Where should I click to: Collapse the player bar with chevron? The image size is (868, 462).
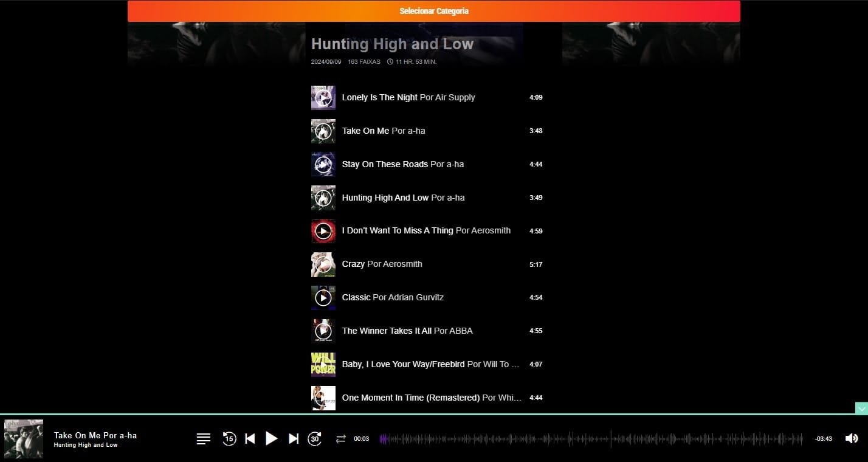[x=861, y=409]
